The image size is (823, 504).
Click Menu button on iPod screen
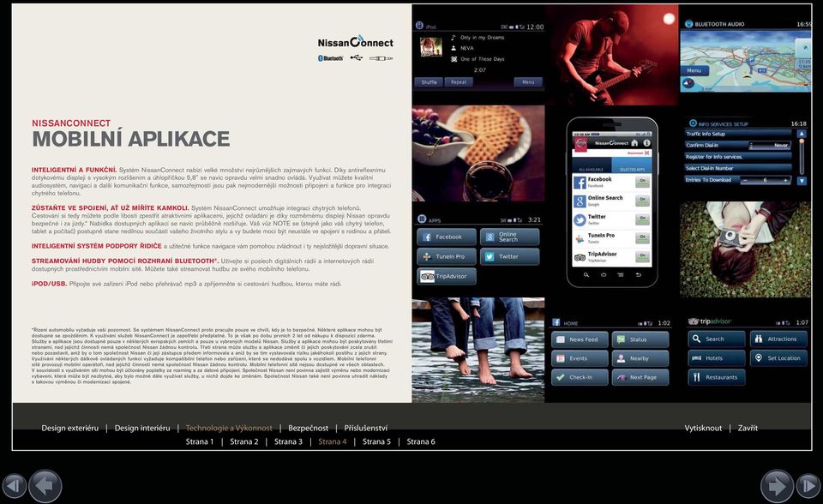click(528, 82)
